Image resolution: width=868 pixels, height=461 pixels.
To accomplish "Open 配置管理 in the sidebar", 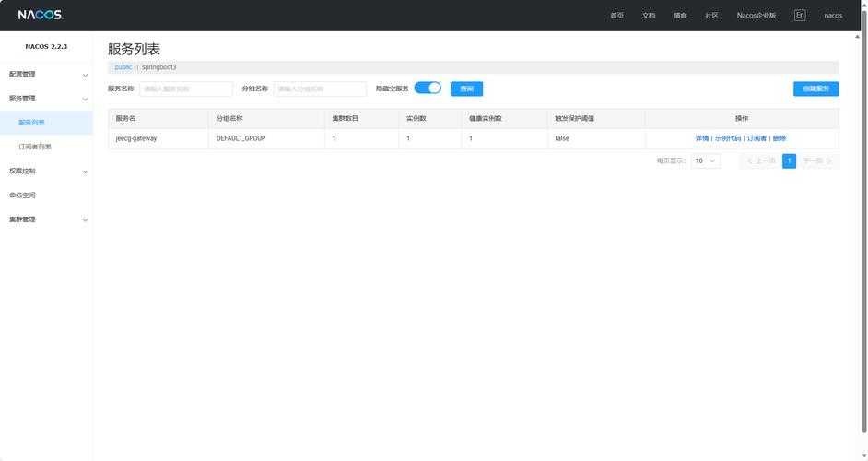I will click(x=22, y=75).
